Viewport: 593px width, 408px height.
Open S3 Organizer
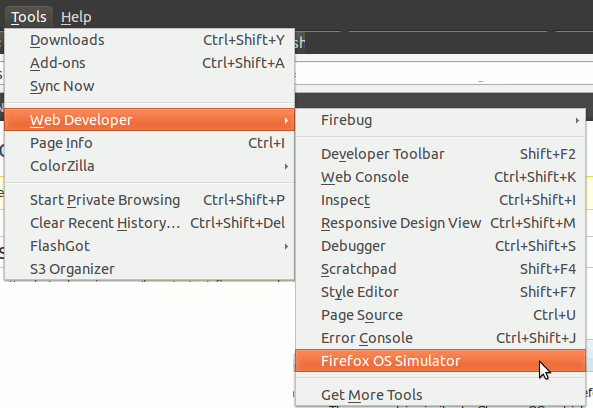[x=149, y=269]
